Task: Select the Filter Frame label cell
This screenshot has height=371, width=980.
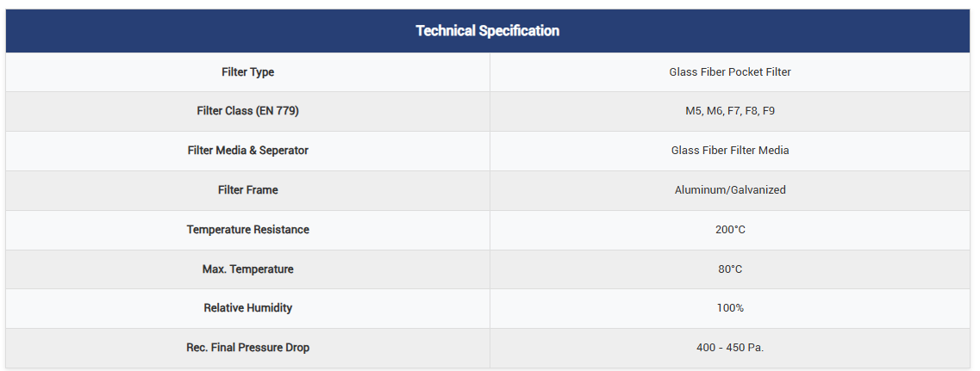Action: tap(247, 190)
